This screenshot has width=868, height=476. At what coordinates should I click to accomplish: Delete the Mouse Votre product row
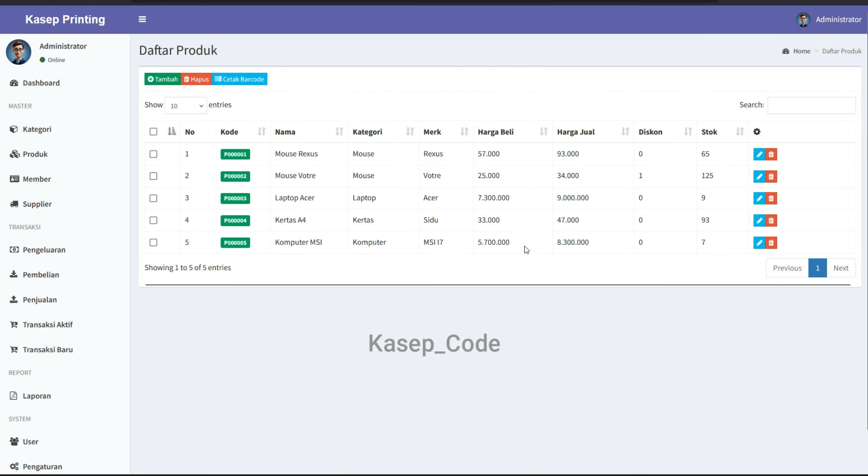tap(771, 176)
